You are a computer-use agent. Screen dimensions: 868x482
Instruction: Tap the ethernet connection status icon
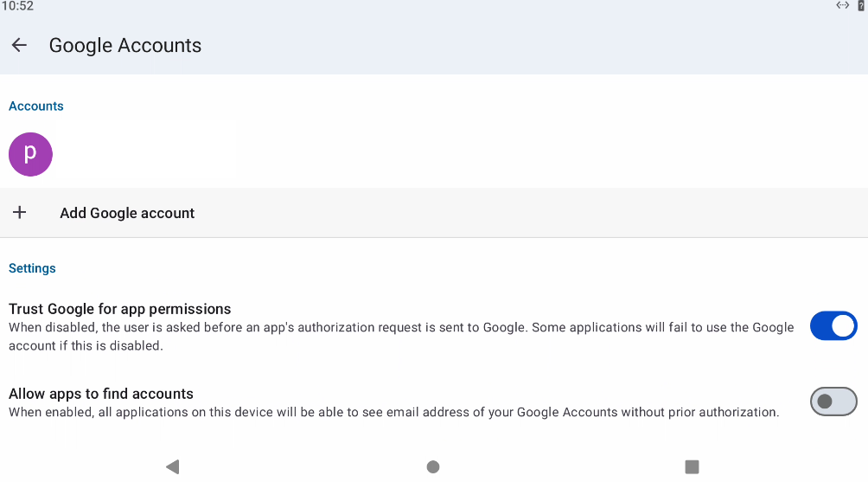(x=842, y=5)
